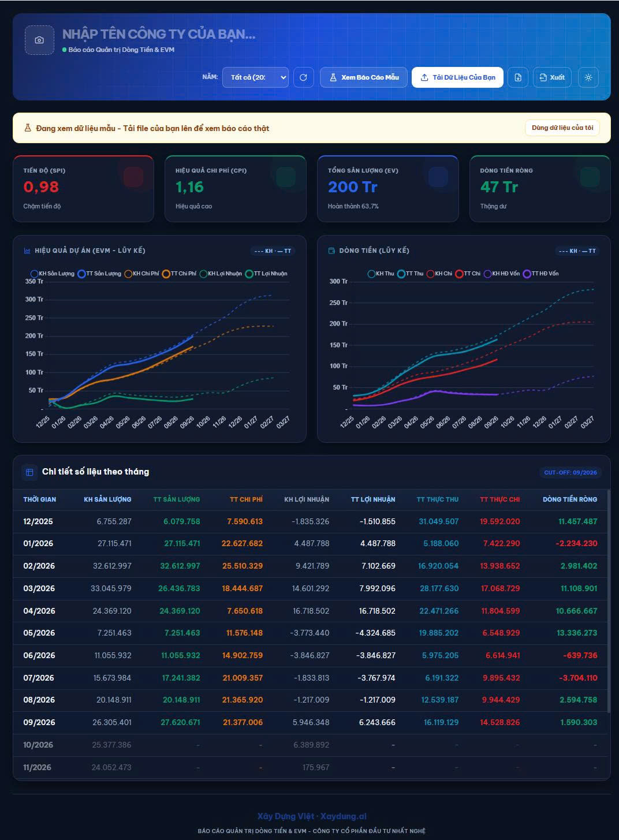
Task: Toggle KH Lợi Nhuận legend series
Action: (x=221, y=274)
